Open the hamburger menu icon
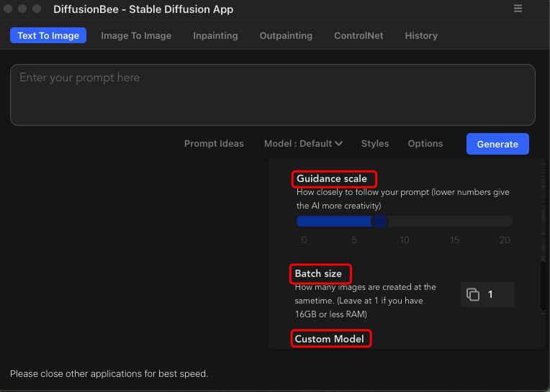This screenshot has height=392, width=550. point(518,9)
